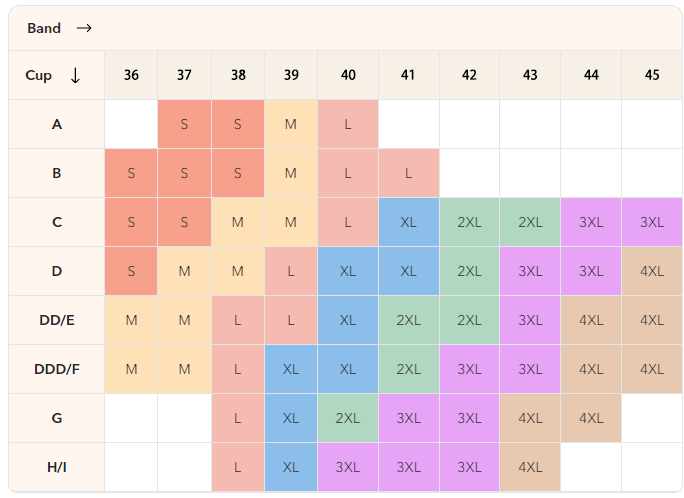Click the down arrow beside Cup

[75, 76]
